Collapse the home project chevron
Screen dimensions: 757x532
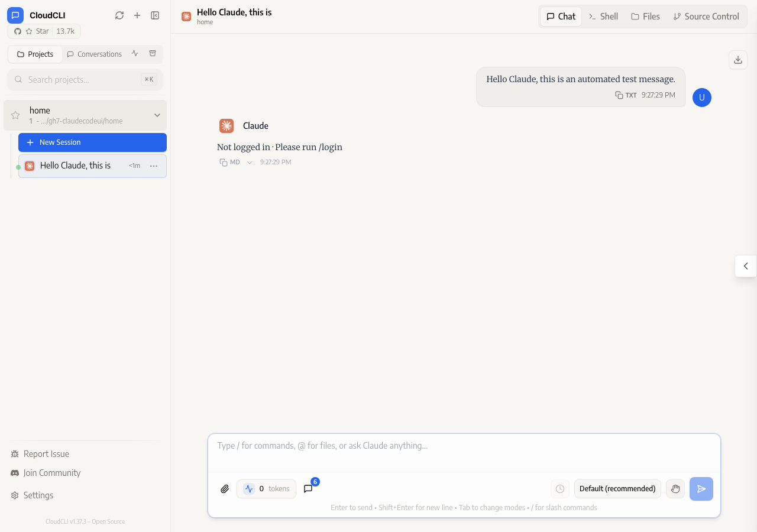157,115
